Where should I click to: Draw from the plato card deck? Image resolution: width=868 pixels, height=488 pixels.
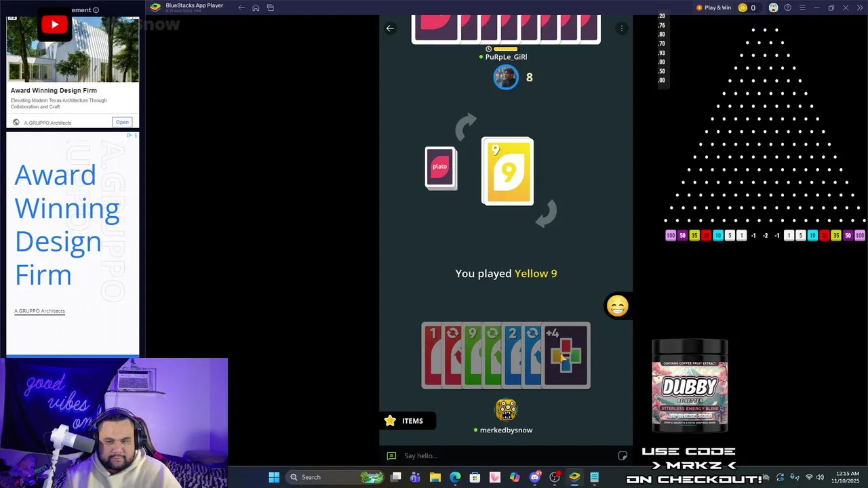440,167
